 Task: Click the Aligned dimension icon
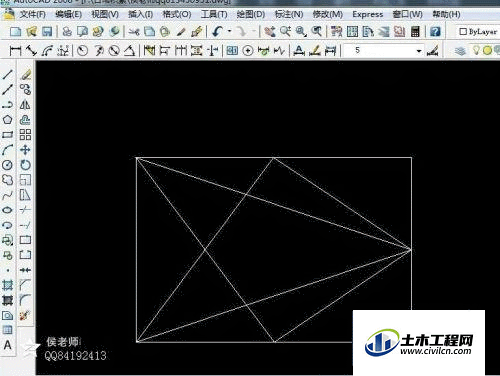pos(32,51)
